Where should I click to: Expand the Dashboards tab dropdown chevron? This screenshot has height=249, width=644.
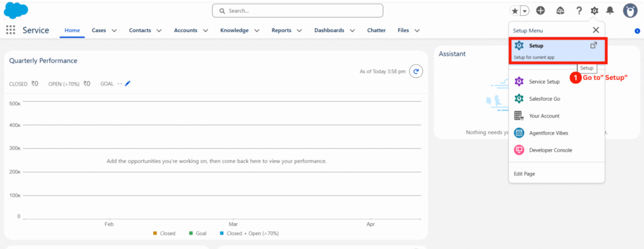352,30
